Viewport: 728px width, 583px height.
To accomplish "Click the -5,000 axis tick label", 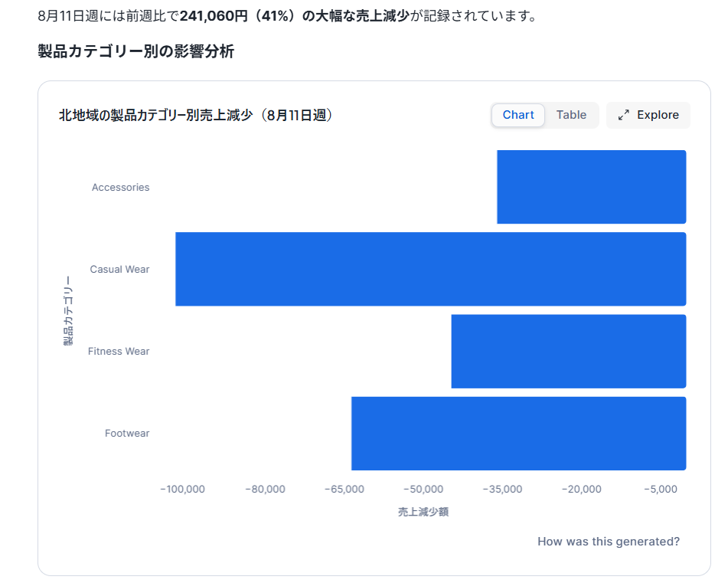I will [661, 490].
